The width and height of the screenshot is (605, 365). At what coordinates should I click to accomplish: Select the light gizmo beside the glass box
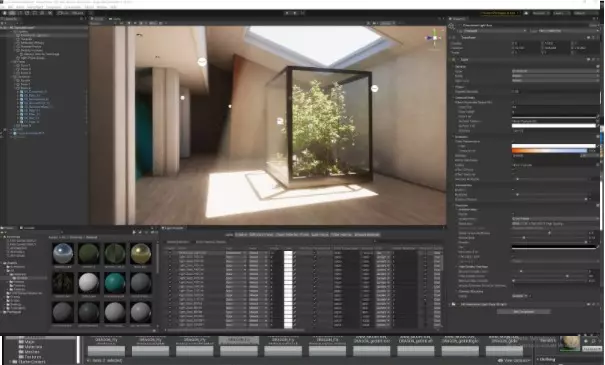point(374,89)
